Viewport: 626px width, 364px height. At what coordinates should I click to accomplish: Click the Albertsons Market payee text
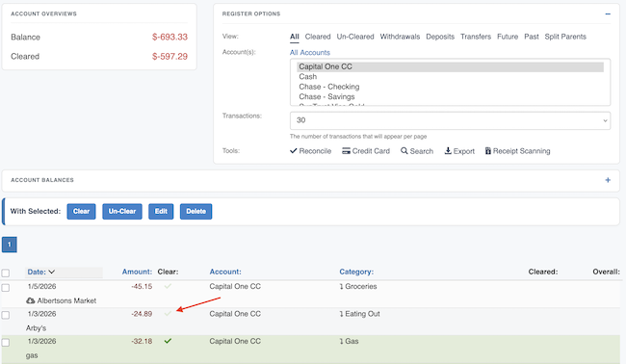(66, 300)
